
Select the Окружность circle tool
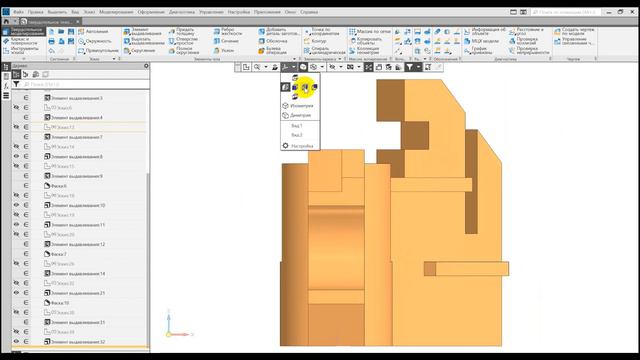pos(95,41)
